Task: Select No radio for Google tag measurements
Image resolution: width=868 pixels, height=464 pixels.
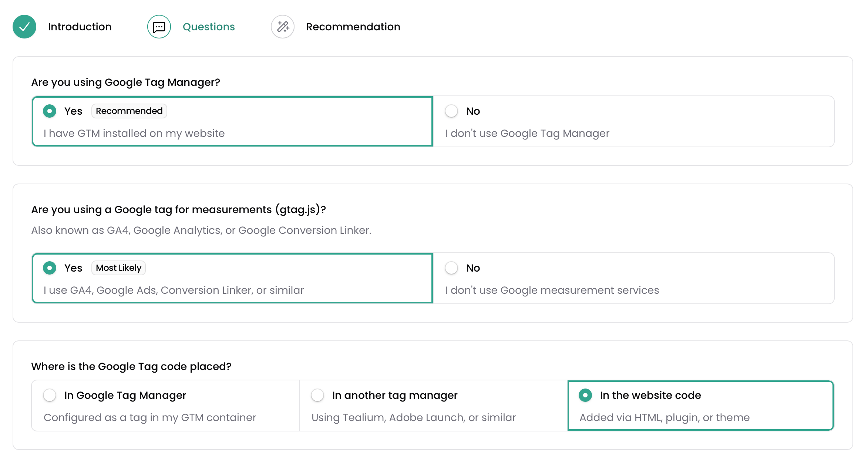Action: [451, 268]
